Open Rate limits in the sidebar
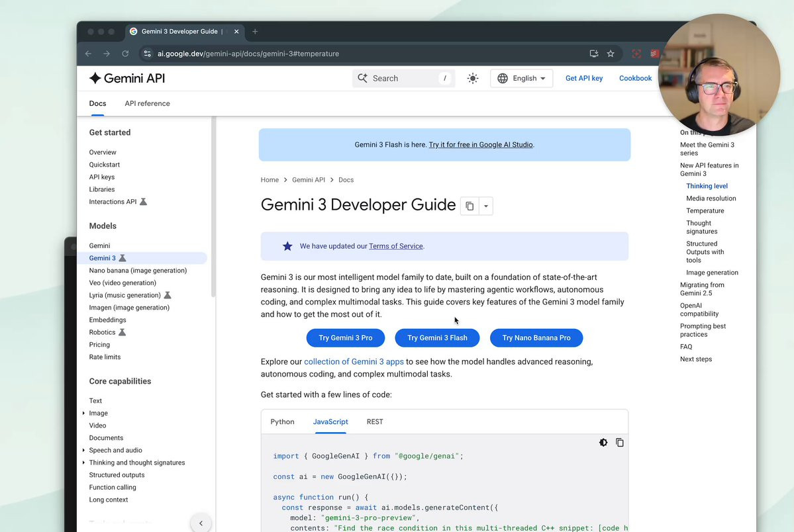Viewport: 794px width, 532px height. (x=105, y=357)
